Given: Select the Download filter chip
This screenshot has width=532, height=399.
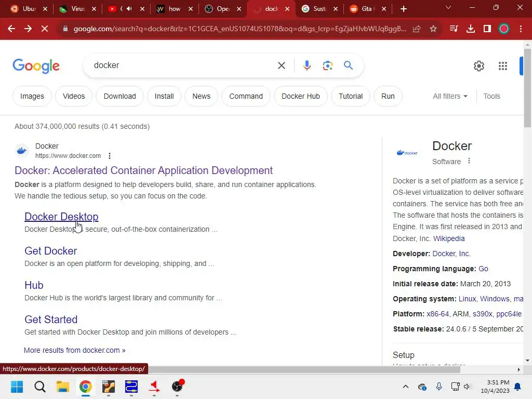Looking at the screenshot, I should 120,96.
